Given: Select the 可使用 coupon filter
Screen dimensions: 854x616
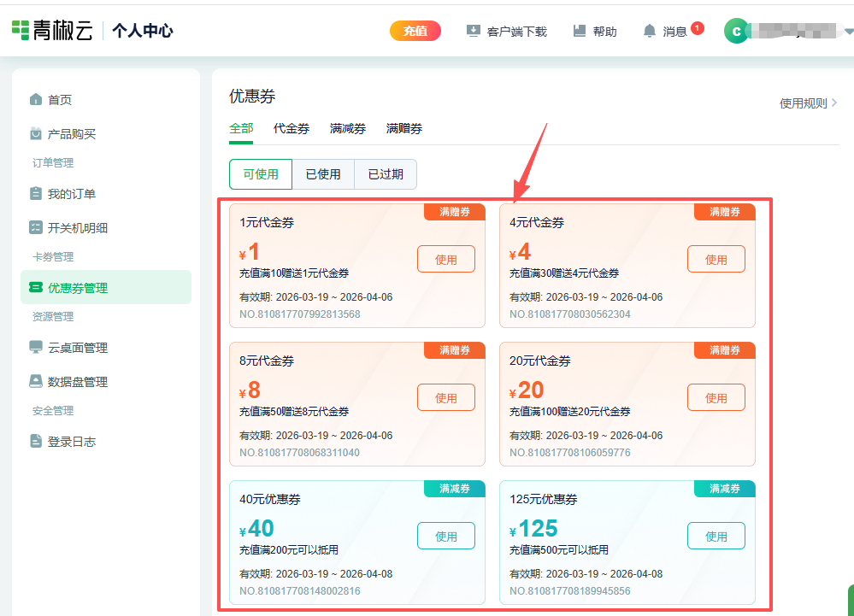Looking at the screenshot, I should pyautogui.click(x=261, y=174).
